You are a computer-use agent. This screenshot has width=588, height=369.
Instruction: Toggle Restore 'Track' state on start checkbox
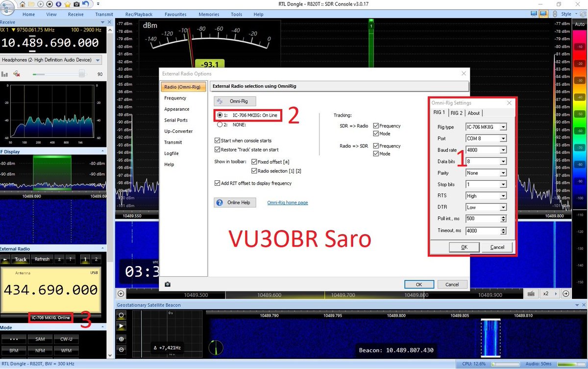(x=218, y=149)
